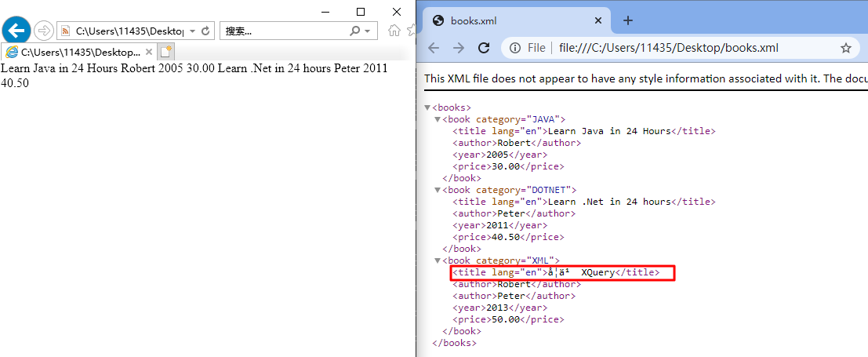The height and width of the screenshot is (357, 868).
Task: Reload books.xml in Chrome
Action: tap(484, 48)
